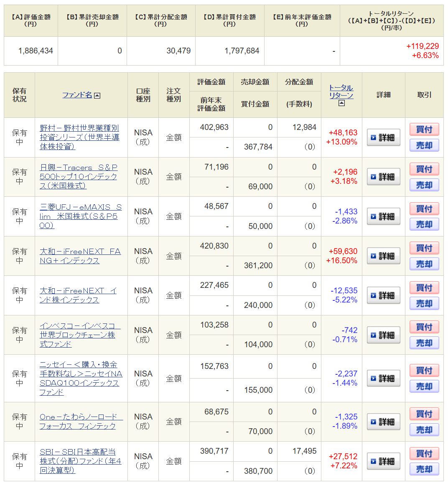
Task: Click 買付 for FANG+インデックス
Action: tap(424, 248)
